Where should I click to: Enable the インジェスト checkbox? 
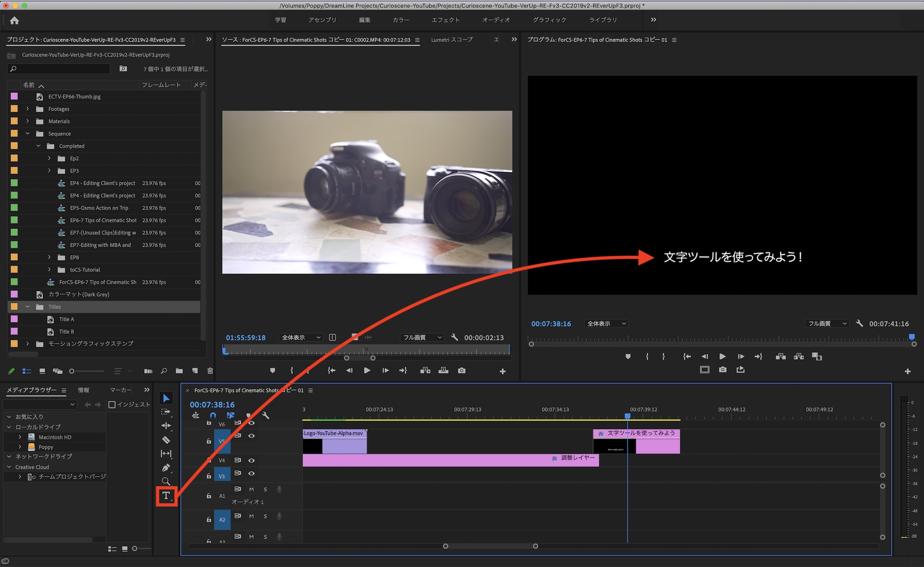pos(112,404)
